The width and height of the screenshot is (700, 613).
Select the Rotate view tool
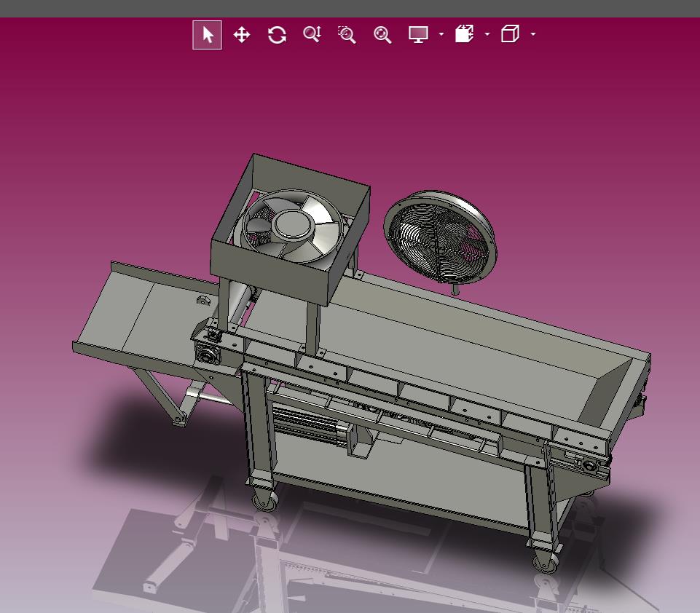tap(277, 35)
